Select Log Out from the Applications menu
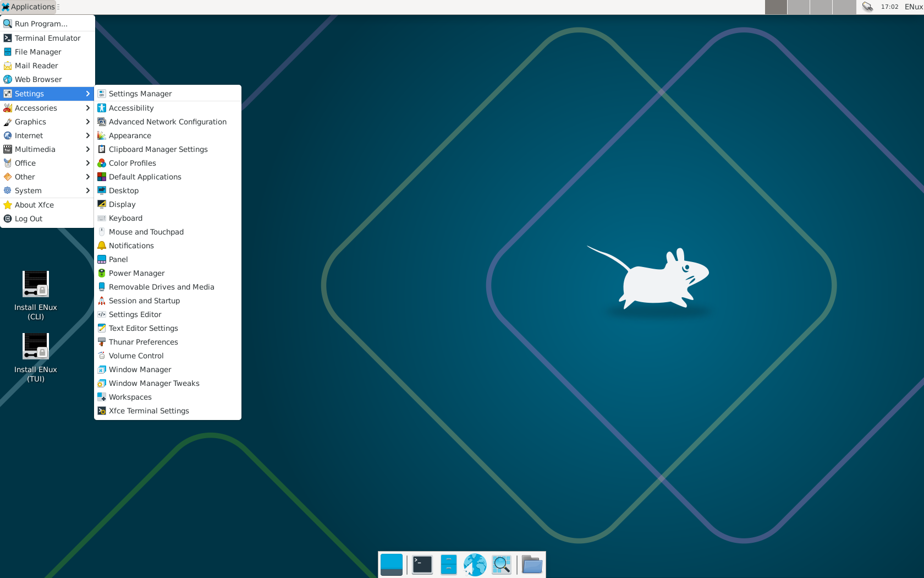Screen dimensions: 924x578 (47, 219)
